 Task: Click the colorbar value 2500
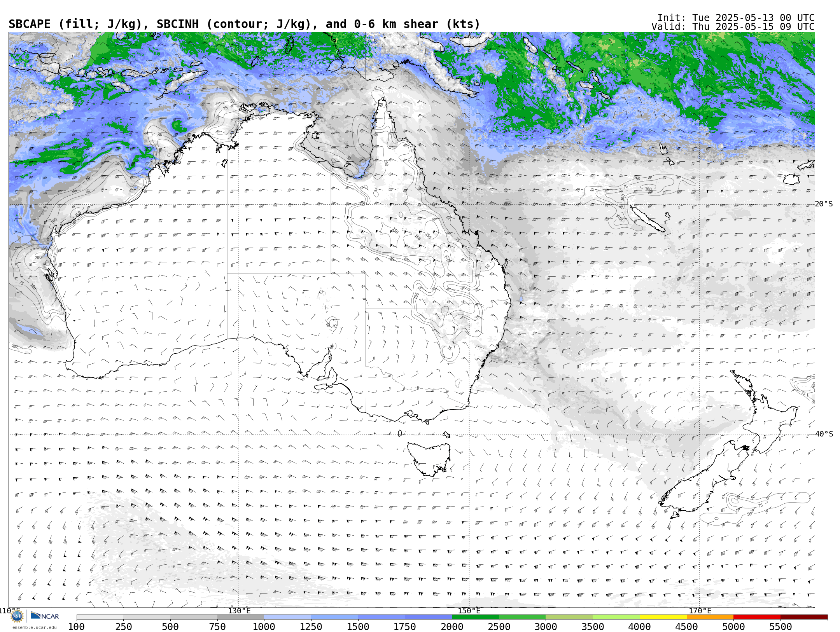[499, 627]
